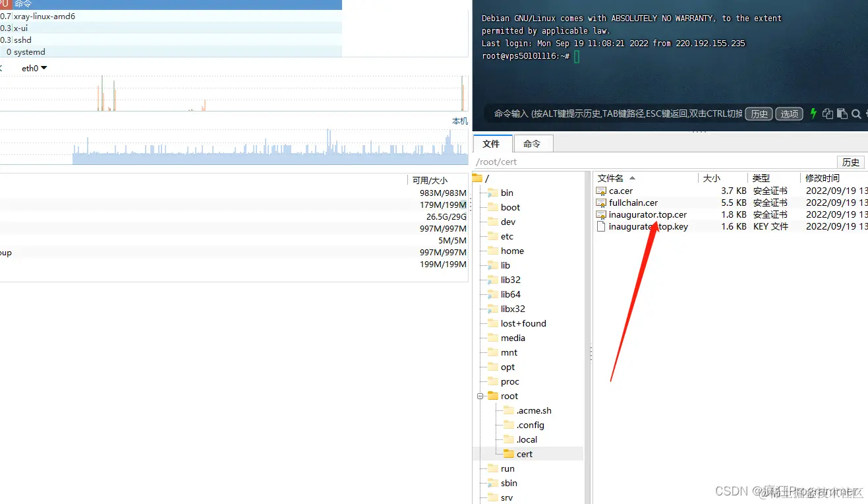The height and width of the screenshot is (504, 868).
Task: Select the proc folder in tree
Action: pos(509,381)
